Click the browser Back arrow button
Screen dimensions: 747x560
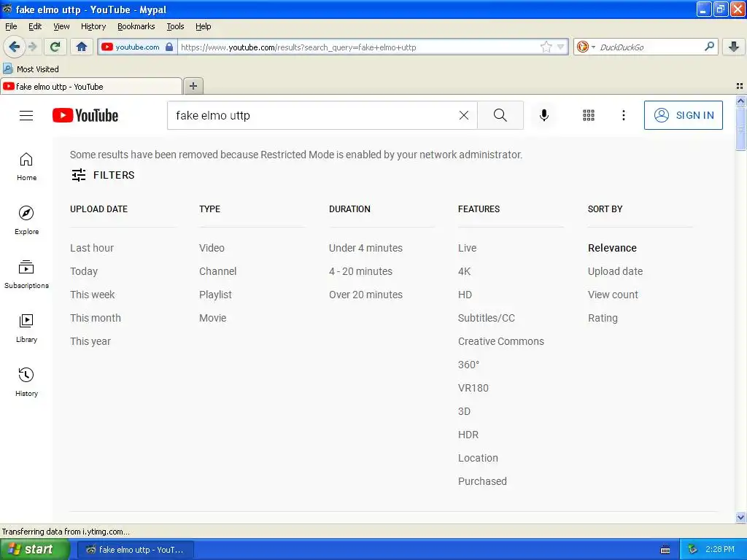coord(14,47)
